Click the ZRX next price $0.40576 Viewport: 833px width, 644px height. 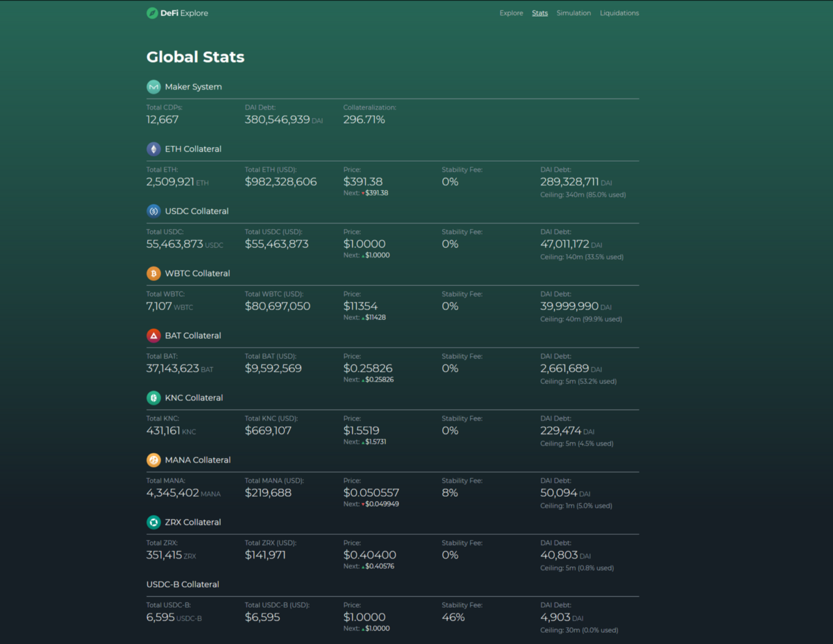tap(380, 567)
